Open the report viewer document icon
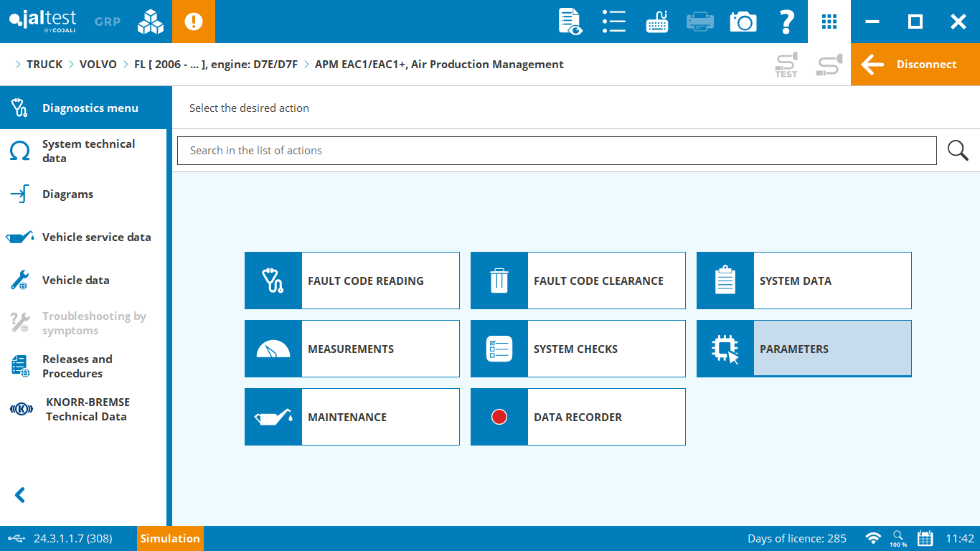The width and height of the screenshot is (980, 551). pos(570,22)
